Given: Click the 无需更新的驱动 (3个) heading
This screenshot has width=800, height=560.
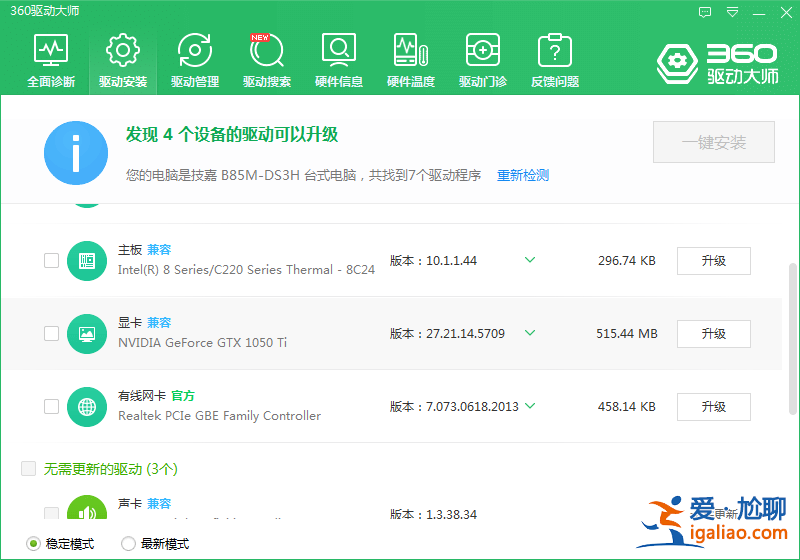Looking at the screenshot, I should 111,469.
